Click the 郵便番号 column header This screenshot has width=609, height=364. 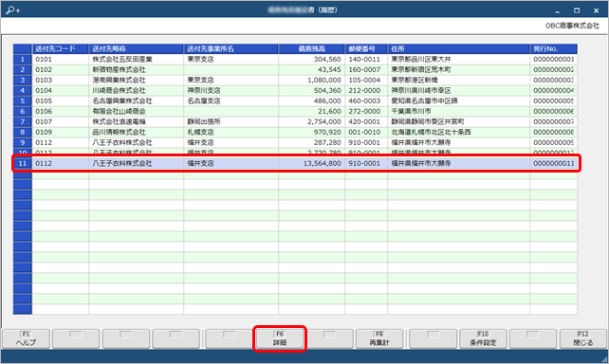[x=366, y=49]
